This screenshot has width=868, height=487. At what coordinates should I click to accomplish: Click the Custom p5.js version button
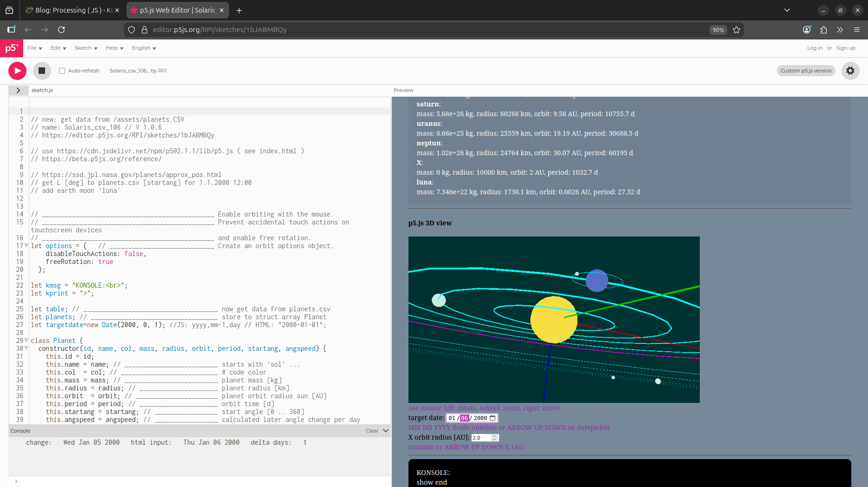(806, 71)
